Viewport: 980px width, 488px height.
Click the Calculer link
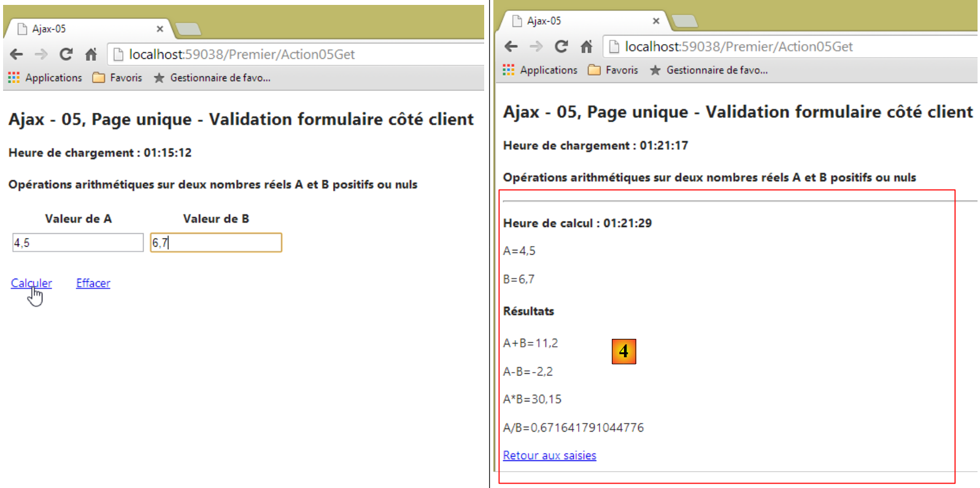click(31, 283)
